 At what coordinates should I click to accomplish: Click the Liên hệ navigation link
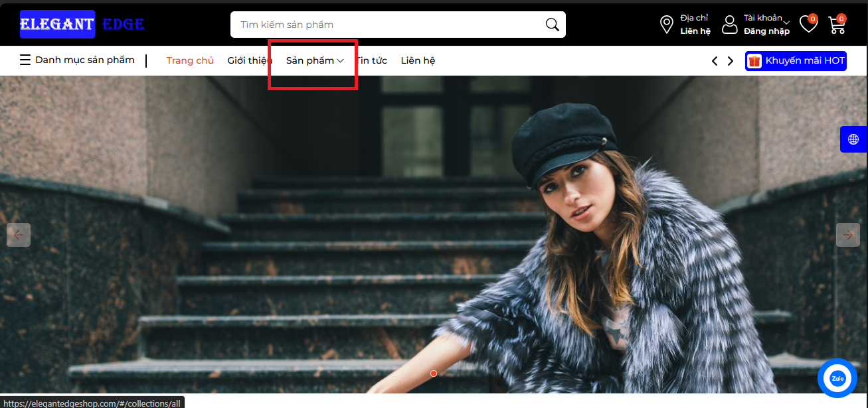(418, 60)
